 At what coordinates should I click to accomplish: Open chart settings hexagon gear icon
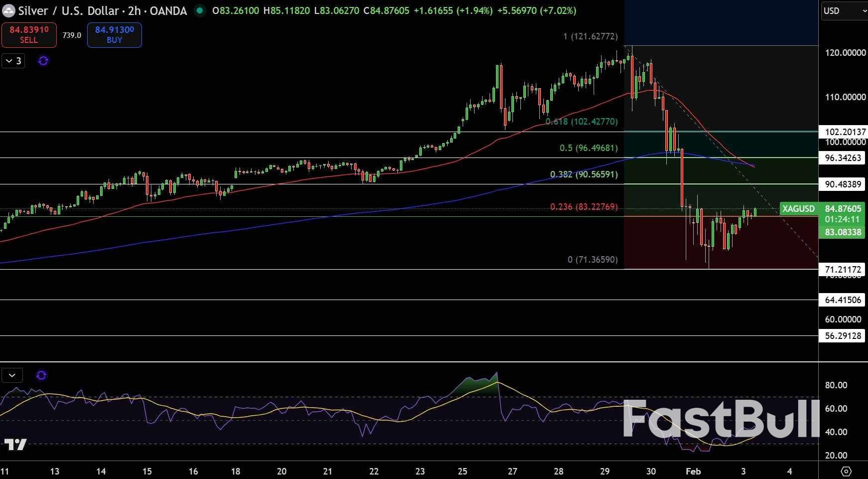(x=846, y=471)
